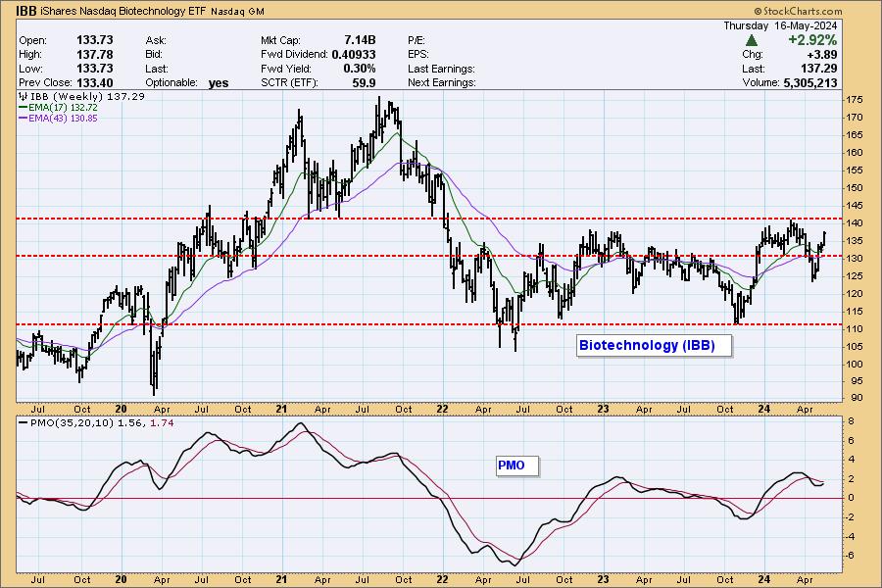Click the 175 price axis label
Viewport: 882px width, 588px height.
(x=855, y=100)
